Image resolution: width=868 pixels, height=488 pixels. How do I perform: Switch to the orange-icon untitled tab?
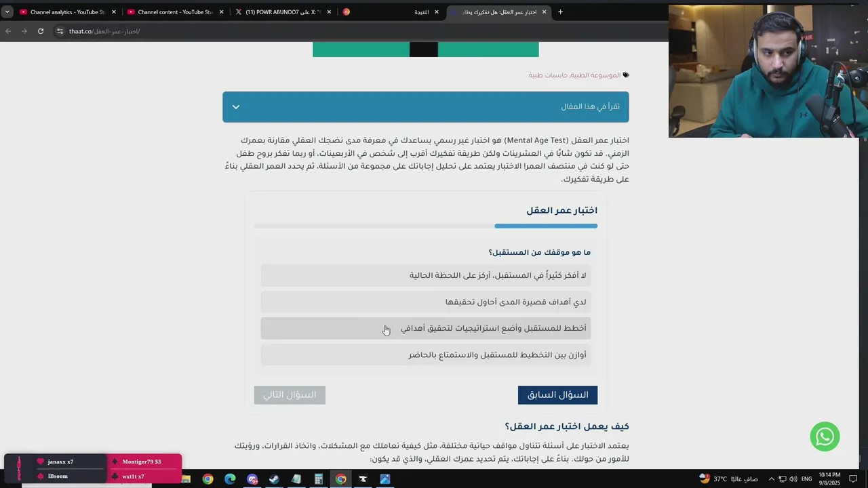click(347, 12)
